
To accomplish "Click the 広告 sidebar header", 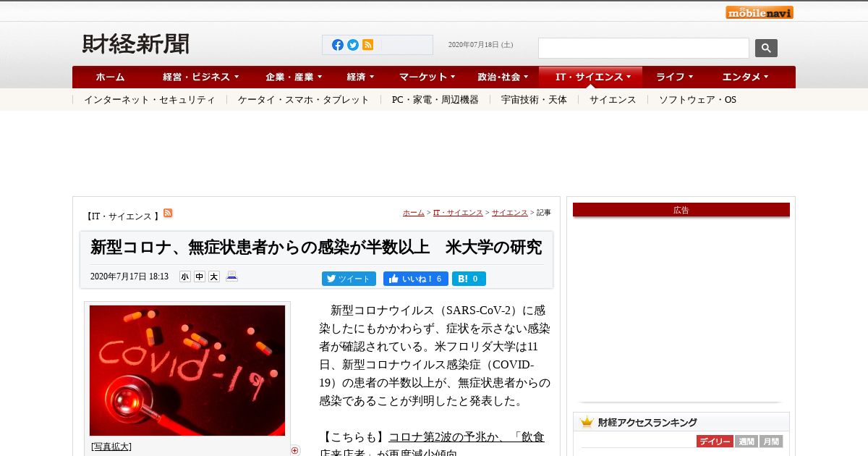I will coord(681,210).
